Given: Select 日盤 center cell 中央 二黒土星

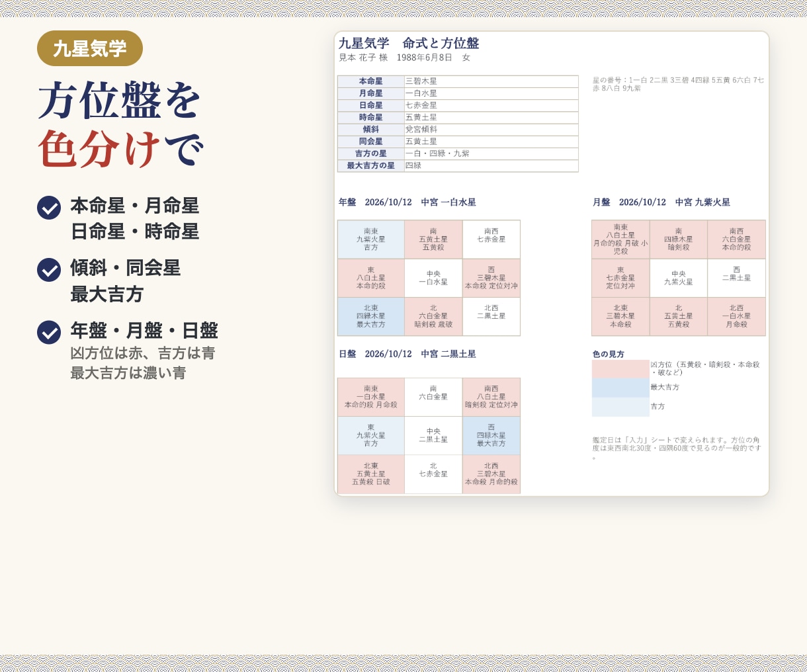Looking at the screenshot, I should click(x=433, y=435).
